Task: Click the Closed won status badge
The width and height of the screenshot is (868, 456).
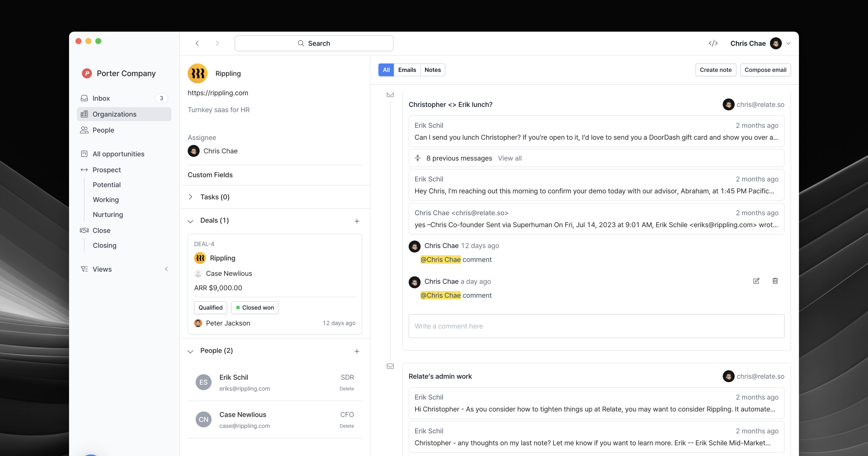Action: (x=255, y=308)
